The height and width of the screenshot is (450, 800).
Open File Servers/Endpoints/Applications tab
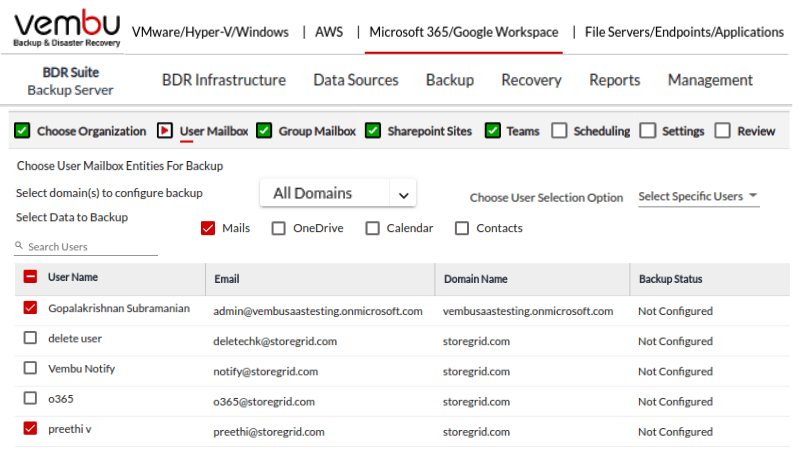[684, 32]
